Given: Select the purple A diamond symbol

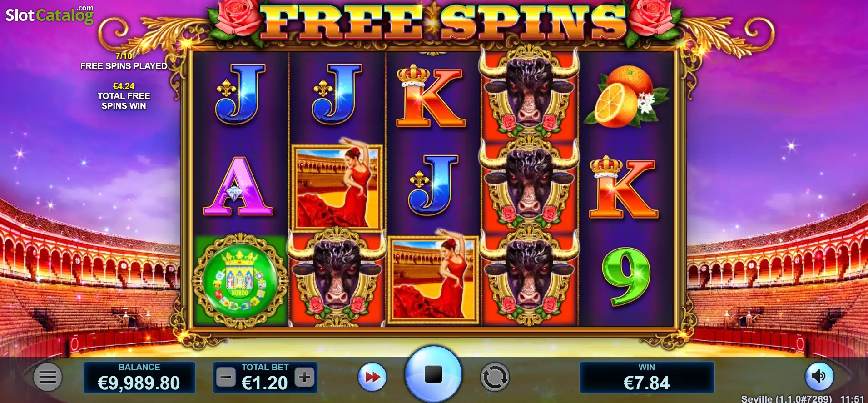Looking at the screenshot, I should pos(238,186).
